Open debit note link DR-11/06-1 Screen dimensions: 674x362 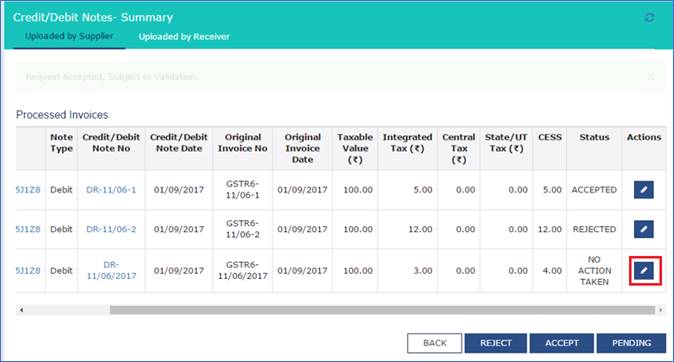(x=111, y=190)
